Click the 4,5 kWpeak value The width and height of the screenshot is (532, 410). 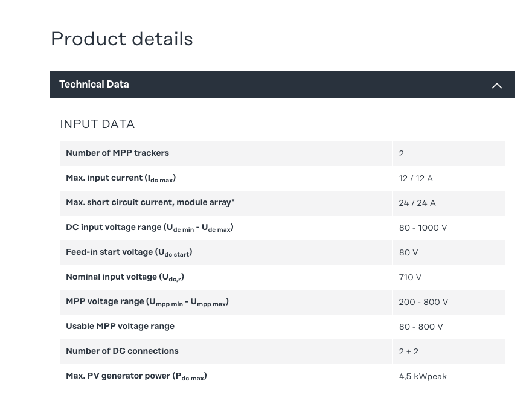click(423, 376)
